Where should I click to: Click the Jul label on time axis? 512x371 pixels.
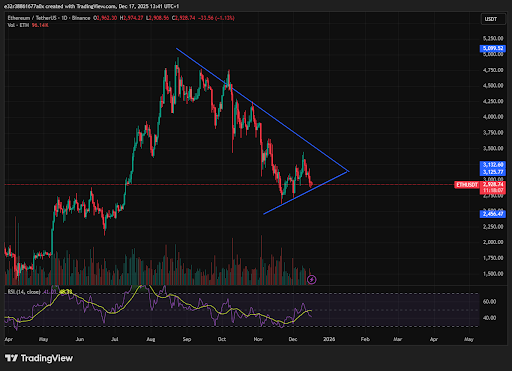click(x=115, y=339)
